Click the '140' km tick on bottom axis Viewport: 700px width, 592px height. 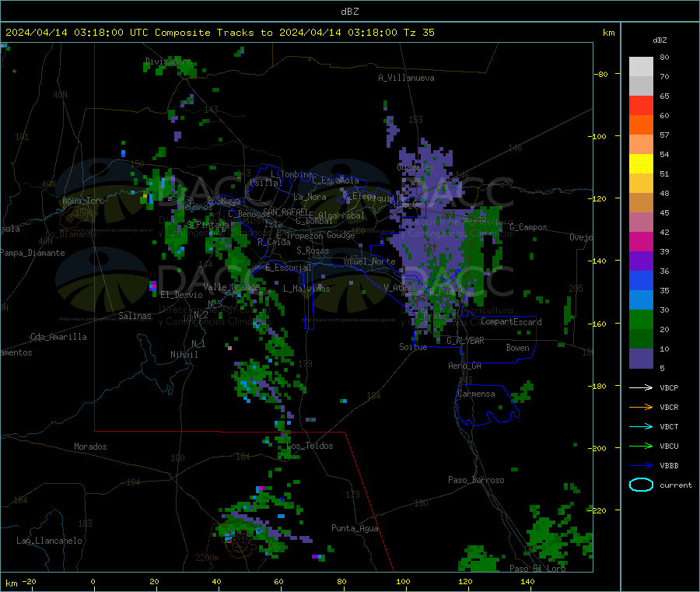pyautogui.click(x=527, y=581)
